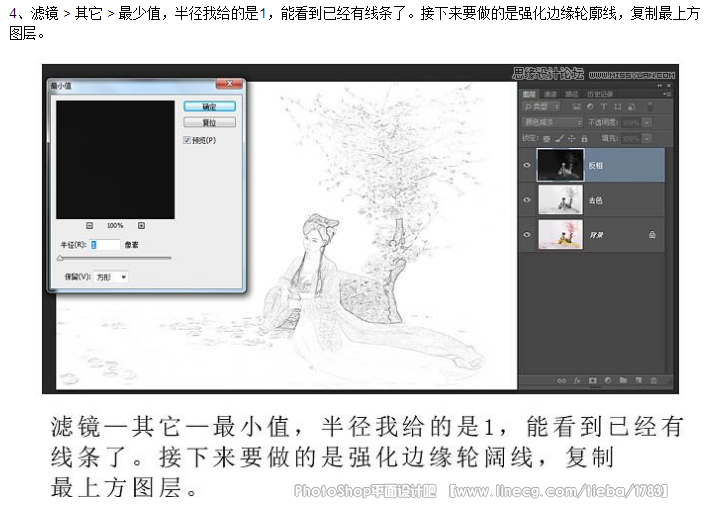The image size is (718, 508).
Task: Select the 反相 layer thumbnail
Action: click(x=560, y=165)
